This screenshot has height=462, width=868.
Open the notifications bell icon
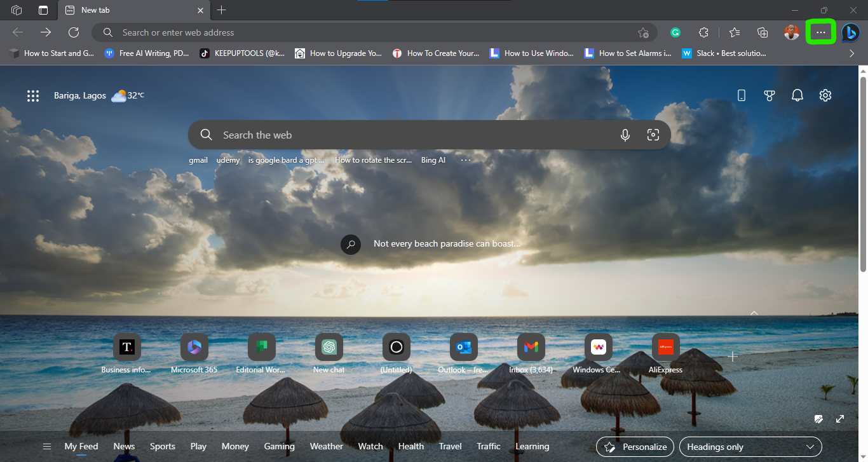[x=797, y=95]
